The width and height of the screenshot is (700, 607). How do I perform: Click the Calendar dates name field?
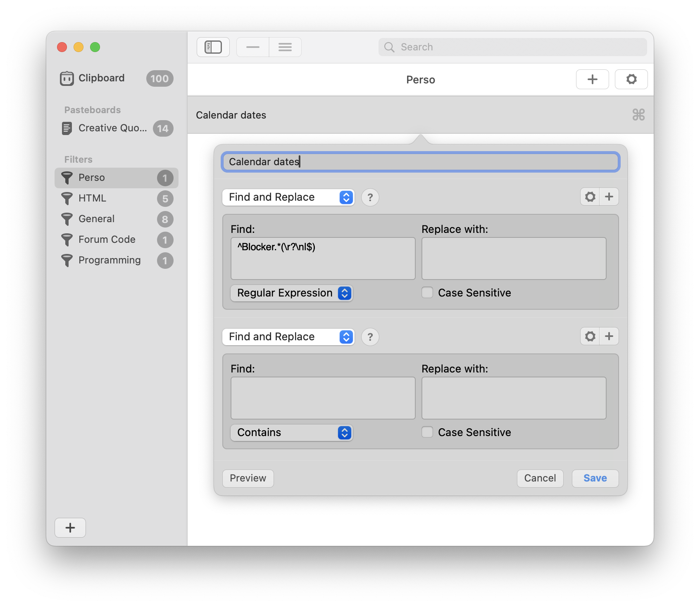[x=420, y=162]
